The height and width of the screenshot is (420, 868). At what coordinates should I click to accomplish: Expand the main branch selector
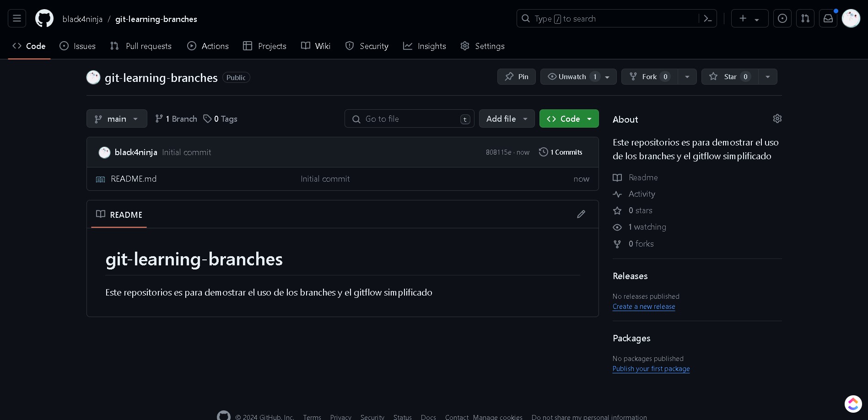(117, 118)
